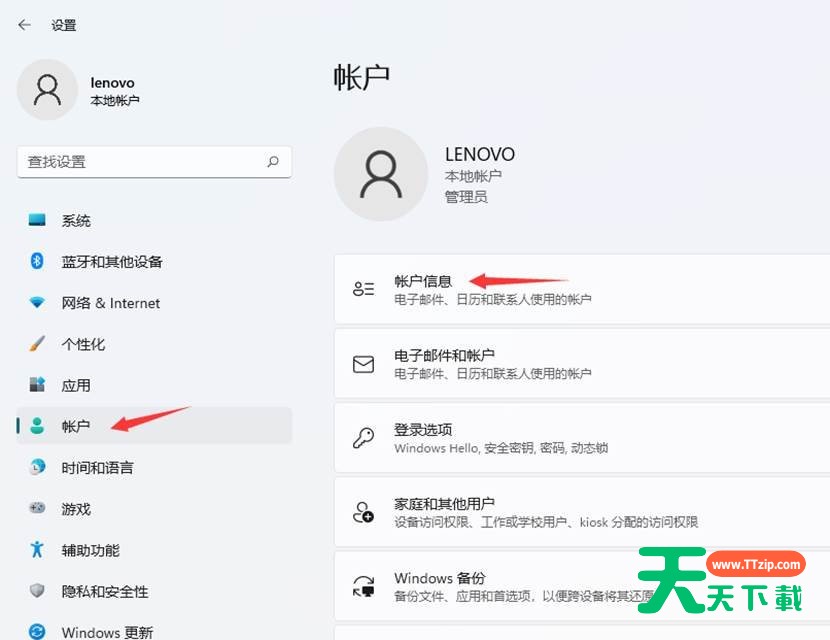The width and height of the screenshot is (830, 640).
Task: Click the key icon for 登录选项
Action: click(x=364, y=438)
